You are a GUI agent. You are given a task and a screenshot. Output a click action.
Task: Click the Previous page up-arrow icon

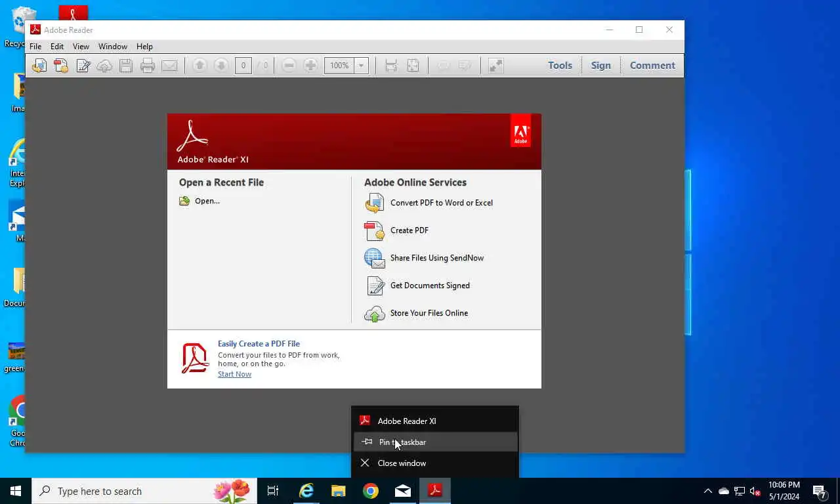pyautogui.click(x=199, y=66)
